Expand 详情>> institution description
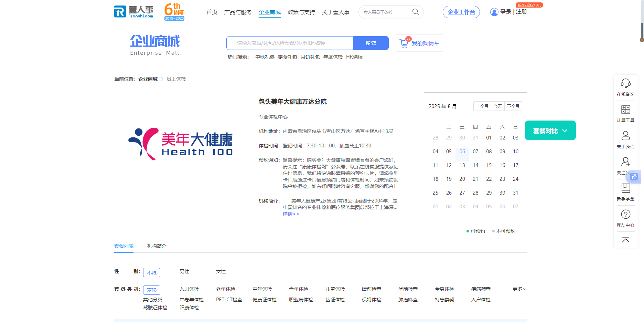This screenshot has height=322, width=644. (291, 214)
